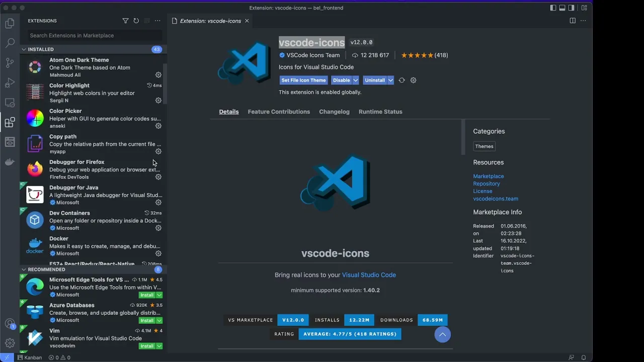Open Source Control in activity bar
This screenshot has height=362, width=644.
[x=10, y=63]
